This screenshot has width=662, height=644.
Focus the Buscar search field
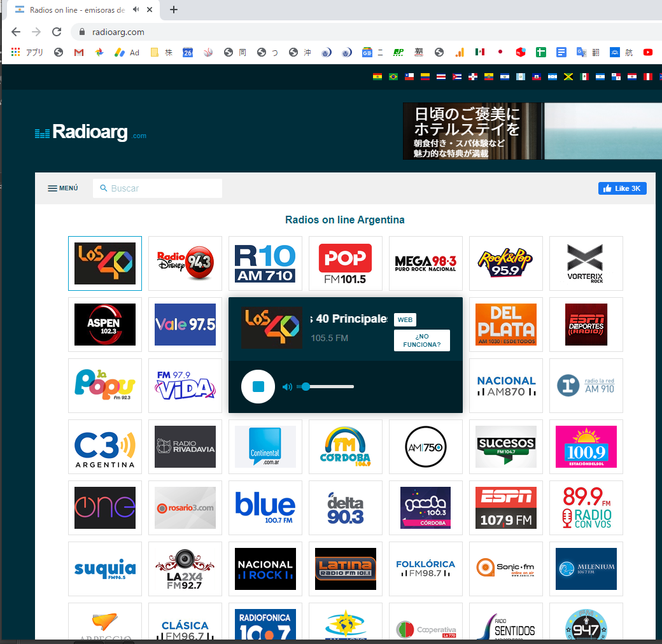157,188
